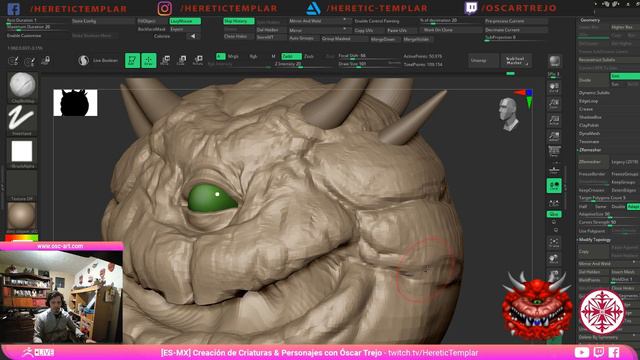Adjust the Target Polygons Count slider
Image resolution: width=640 pixels, height=360 pixels.
pyautogui.click(x=609, y=198)
